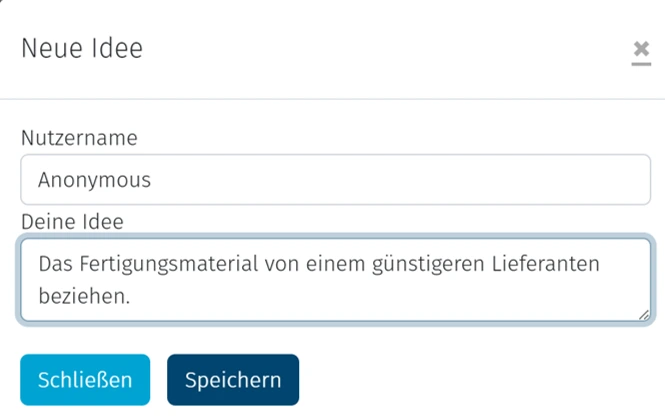665x416 pixels.
Task: Click the resize handle of the idea textarea
Action: (643, 315)
